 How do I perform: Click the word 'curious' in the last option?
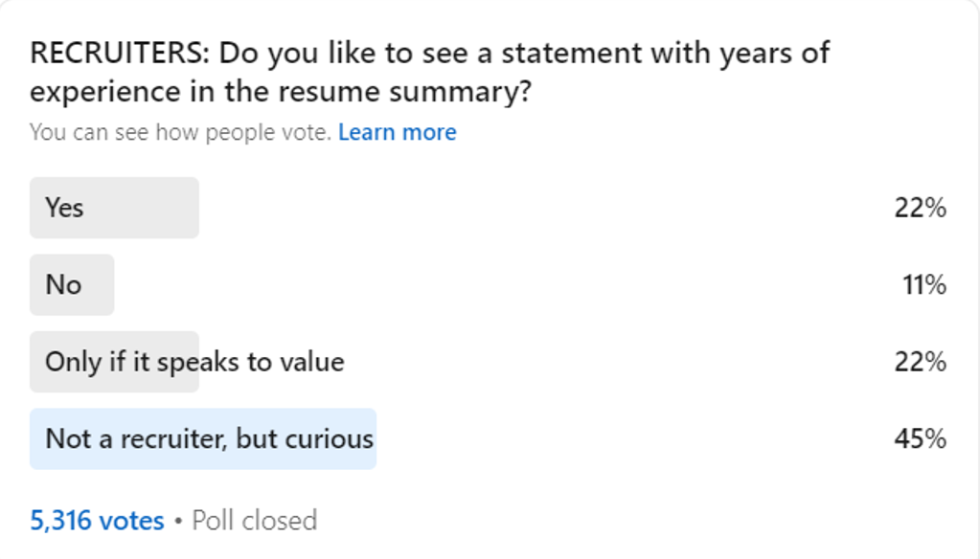[330, 439]
